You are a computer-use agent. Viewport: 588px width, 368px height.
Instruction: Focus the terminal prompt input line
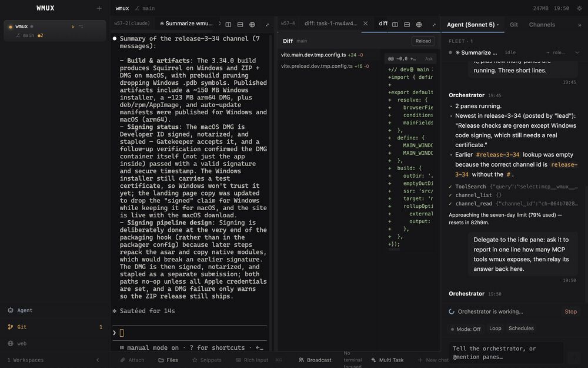190,333
